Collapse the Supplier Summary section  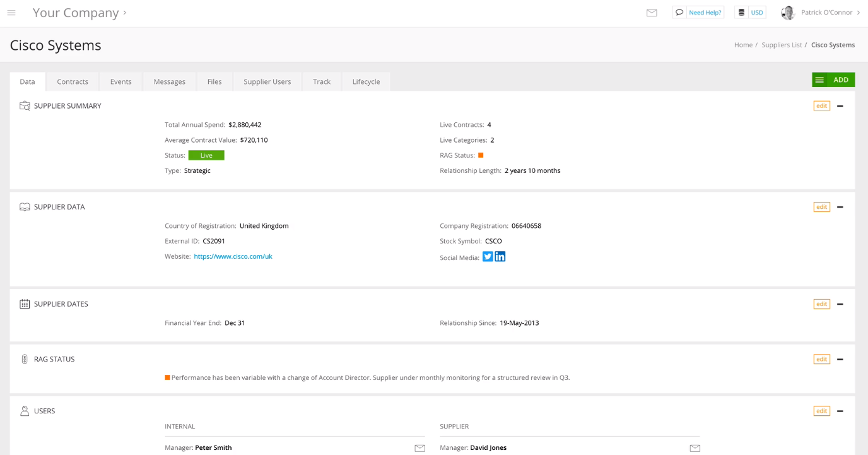pyautogui.click(x=840, y=106)
